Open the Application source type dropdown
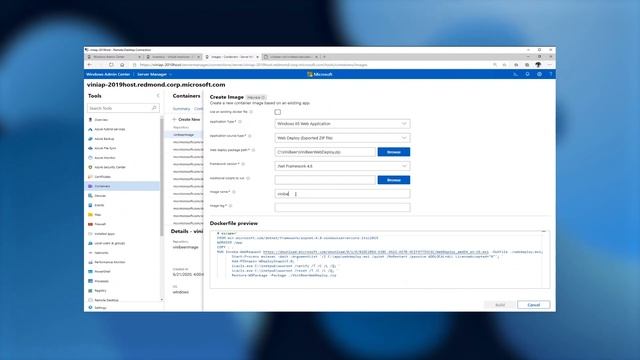Screen dimensions: 640x360 pos(342,138)
